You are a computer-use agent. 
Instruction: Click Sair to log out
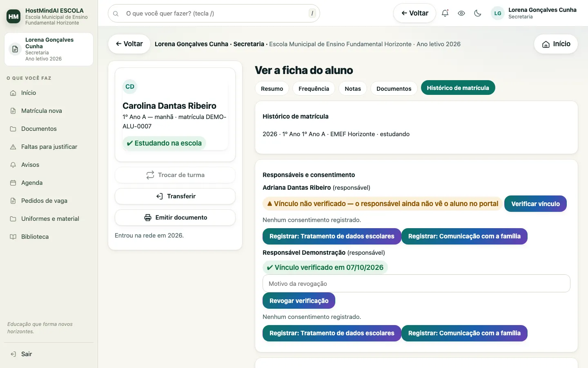coord(49,354)
